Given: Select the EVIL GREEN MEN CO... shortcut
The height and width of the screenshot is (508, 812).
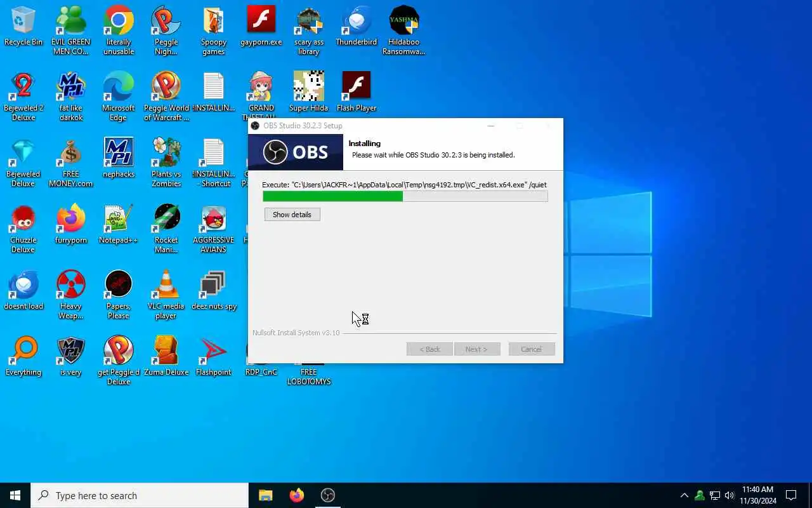Looking at the screenshot, I should [x=71, y=31].
